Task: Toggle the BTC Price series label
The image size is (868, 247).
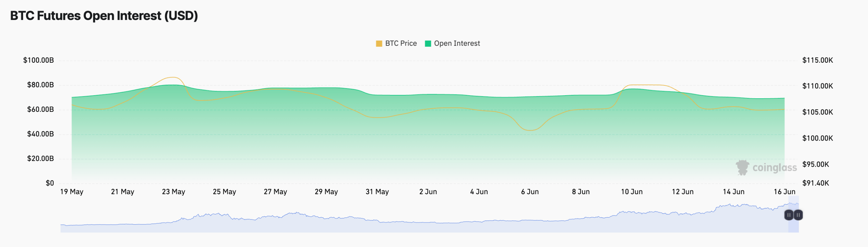Action: 401,43
